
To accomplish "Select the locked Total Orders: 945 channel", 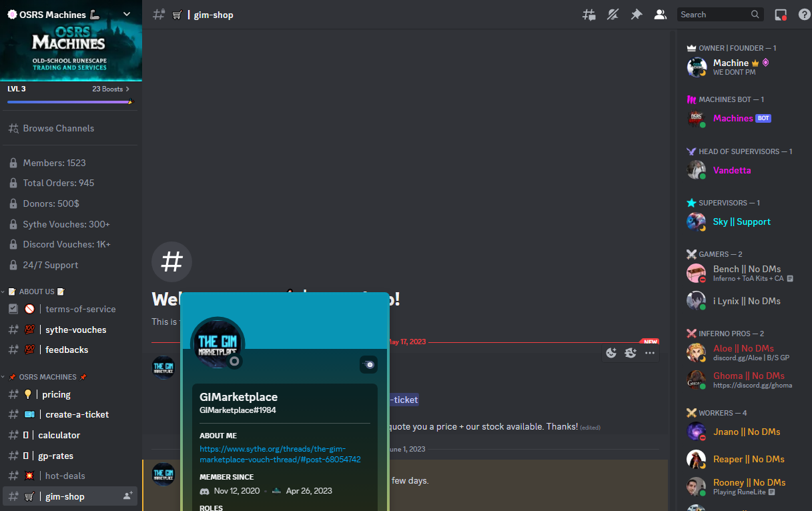I will pyautogui.click(x=71, y=183).
